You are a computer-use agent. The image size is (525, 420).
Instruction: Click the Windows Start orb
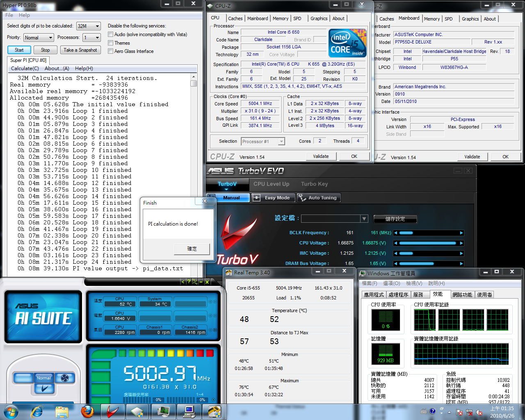(11, 411)
